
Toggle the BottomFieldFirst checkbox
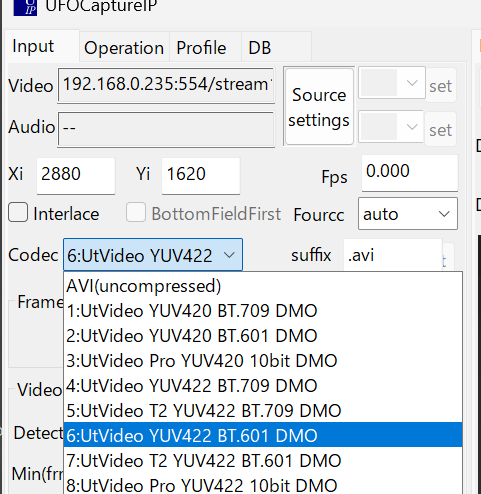point(136,212)
